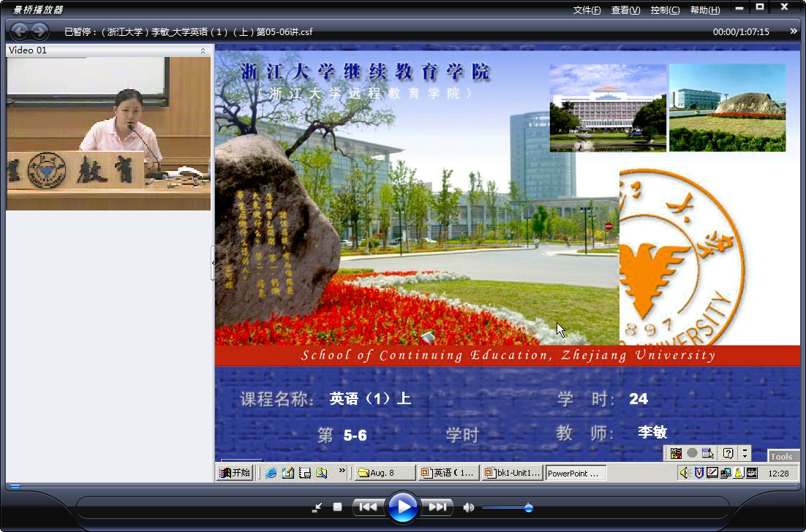Viewport: 806px width, 532px height.
Task: Expand the double chevron beside the time display
Action: [x=794, y=31]
